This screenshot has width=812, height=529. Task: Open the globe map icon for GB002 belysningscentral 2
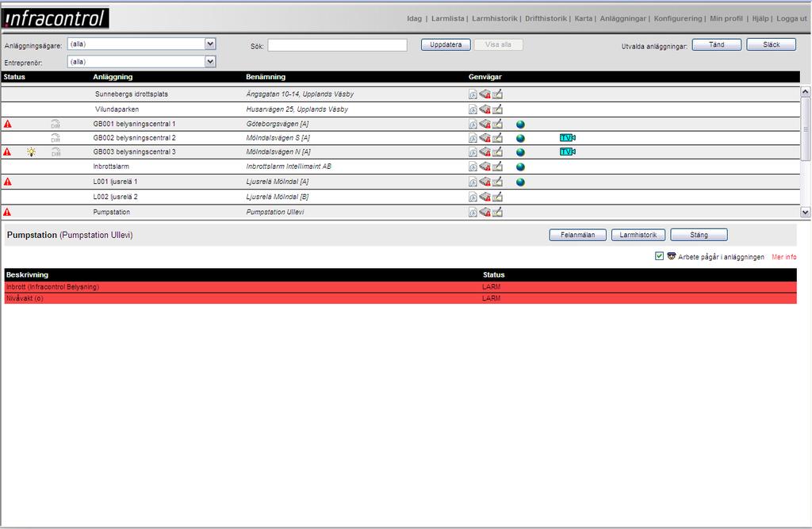(520, 138)
